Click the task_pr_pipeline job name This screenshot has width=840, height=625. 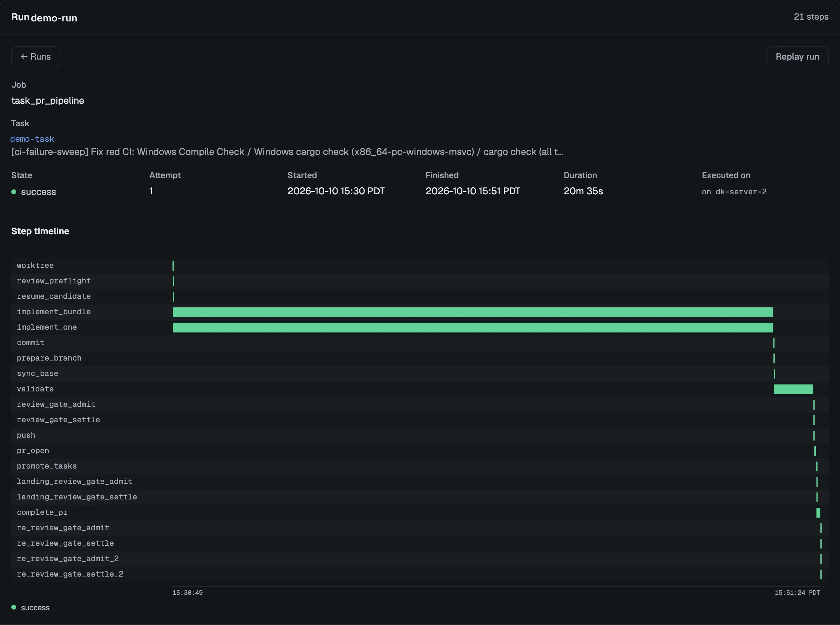click(x=48, y=101)
